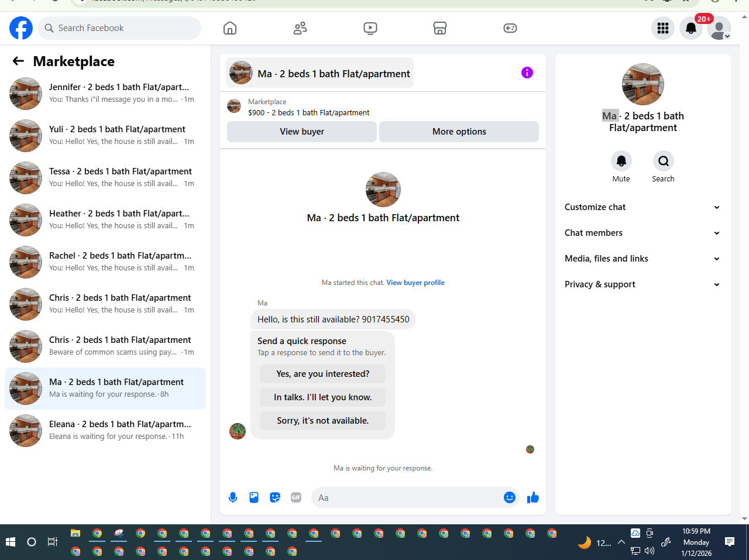This screenshot has height=560, width=749.
Task: Send a voice clip with the microphone icon
Action: 233,497
